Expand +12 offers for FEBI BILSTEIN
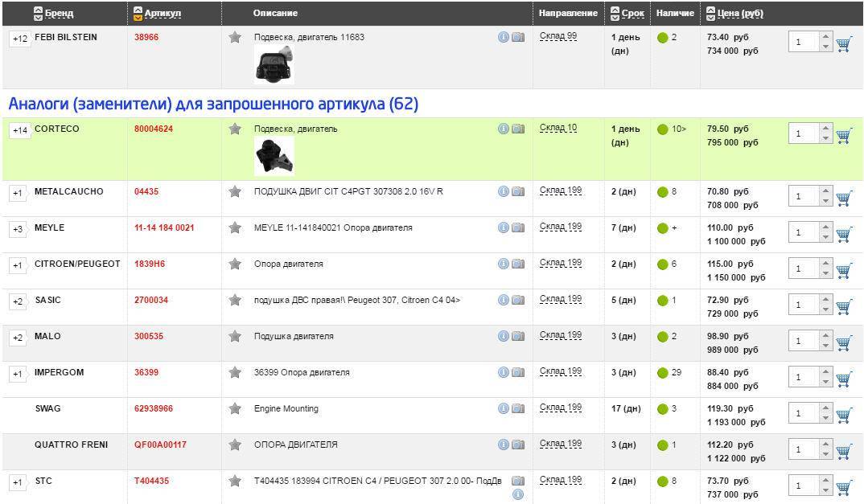This screenshot has height=504, width=864. point(20,39)
